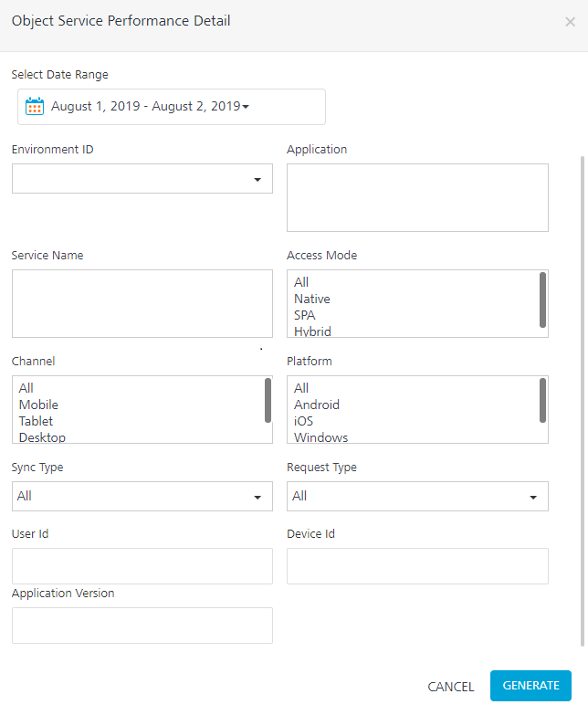Click the Access Mode list scrollbar

542,300
